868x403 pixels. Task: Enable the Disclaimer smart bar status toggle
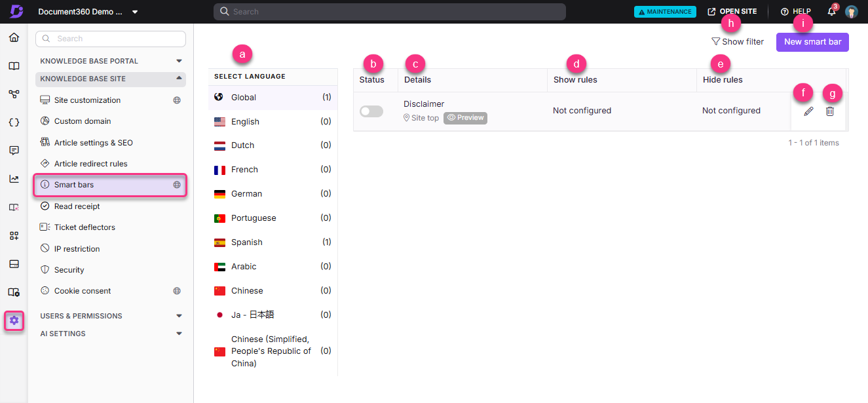(x=371, y=111)
